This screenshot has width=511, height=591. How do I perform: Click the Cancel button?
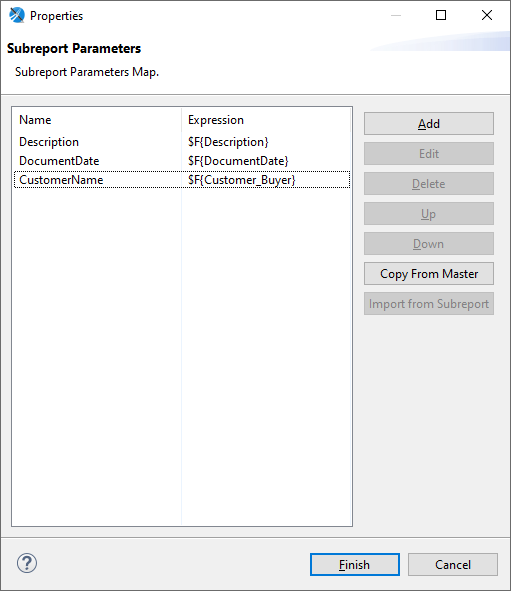[x=453, y=565]
